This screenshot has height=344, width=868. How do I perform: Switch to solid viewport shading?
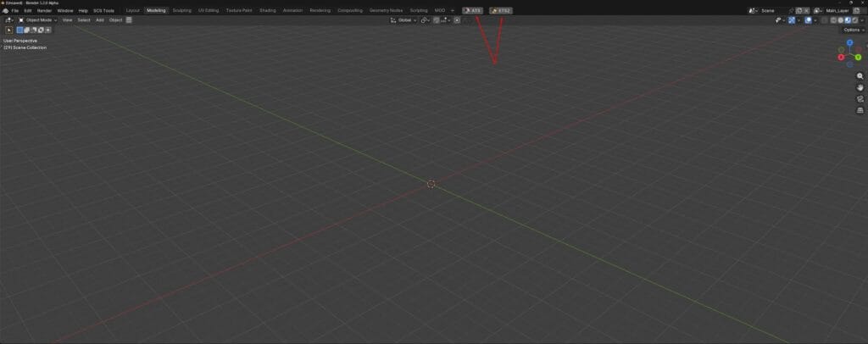tap(840, 19)
